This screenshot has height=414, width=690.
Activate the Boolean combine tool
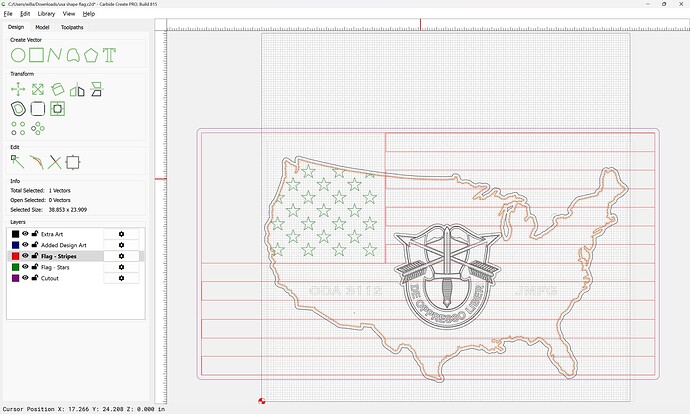(x=57, y=109)
